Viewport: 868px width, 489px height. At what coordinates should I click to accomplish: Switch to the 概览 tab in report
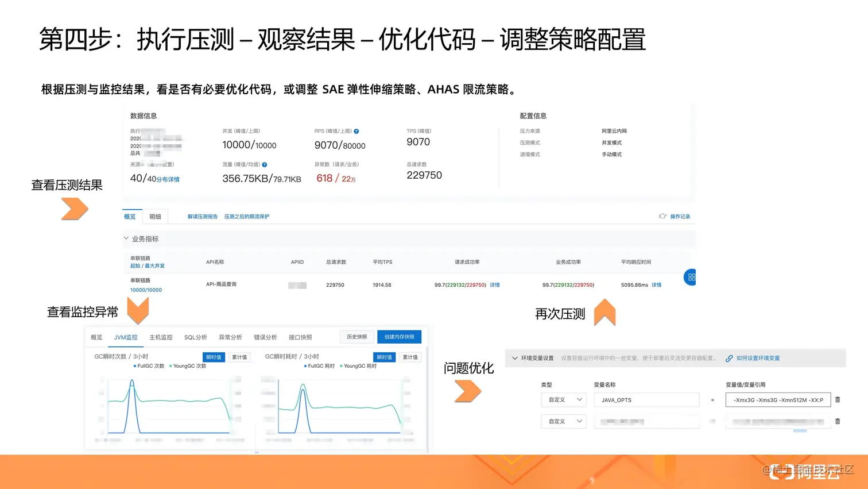coord(130,217)
